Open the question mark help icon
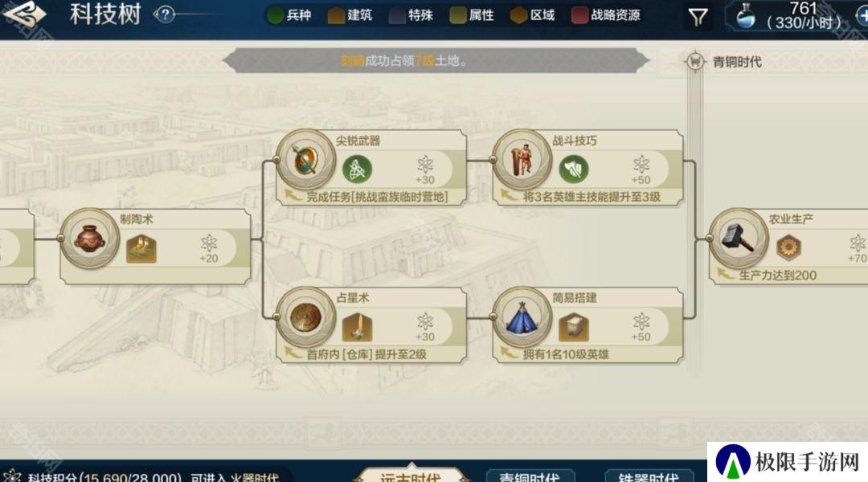 click(x=165, y=14)
